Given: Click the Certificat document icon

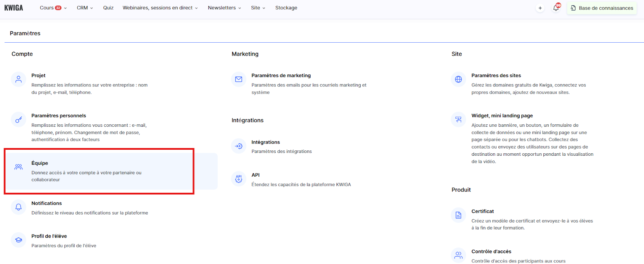Looking at the screenshot, I should (458, 215).
